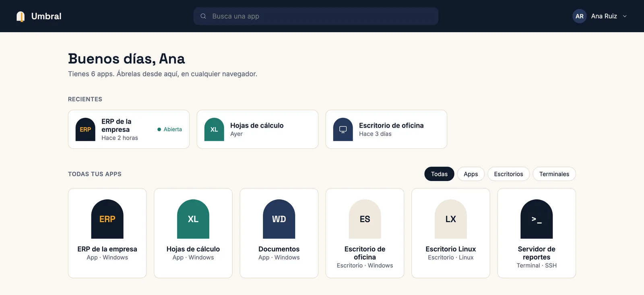Open the recent Hojas de cálculo title
Screen dimensions: 644x295
pos(257,126)
